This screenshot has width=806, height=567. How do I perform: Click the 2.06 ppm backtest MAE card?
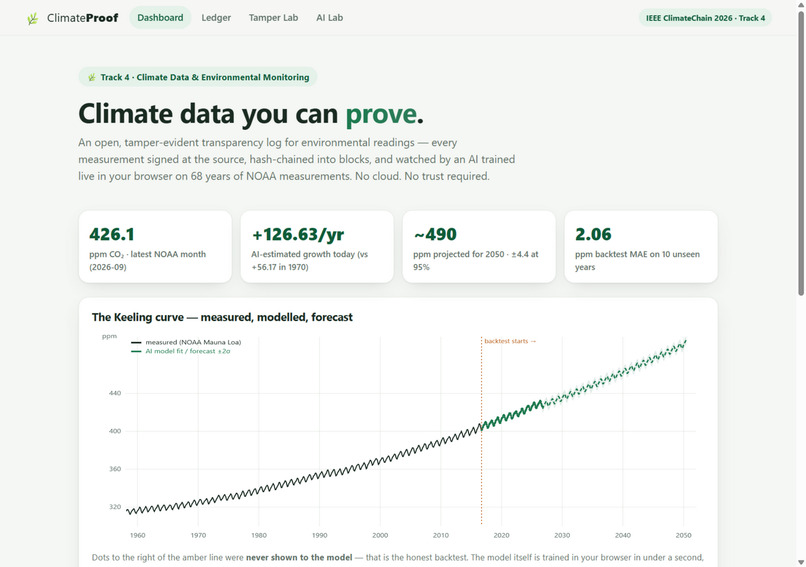[x=641, y=247]
